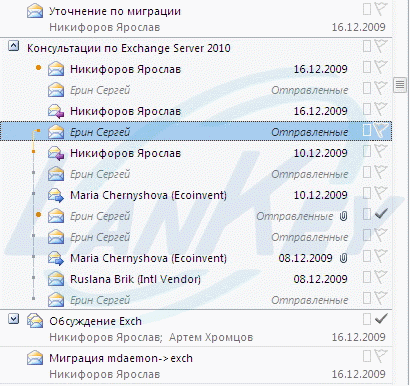This screenshot has height=386, width=410.
Task: Expand the Обсуждение Exch conversation
Action: tap(13, 319)
